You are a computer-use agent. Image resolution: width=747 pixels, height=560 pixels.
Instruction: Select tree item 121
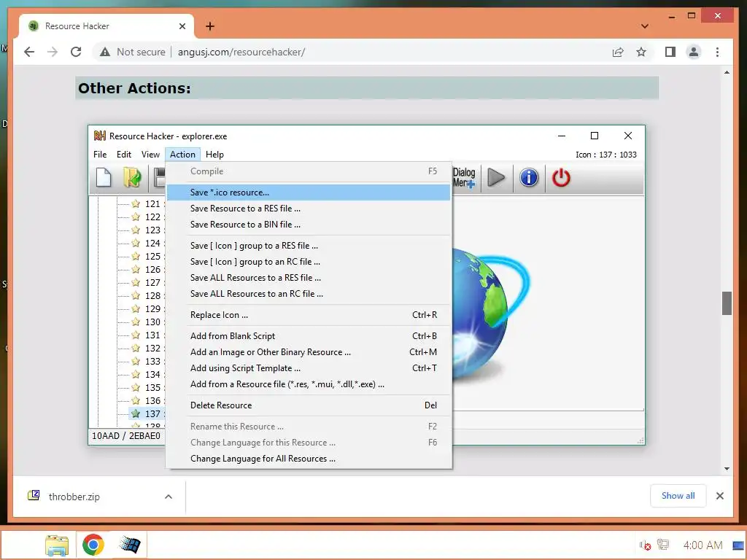coord(152,204)
